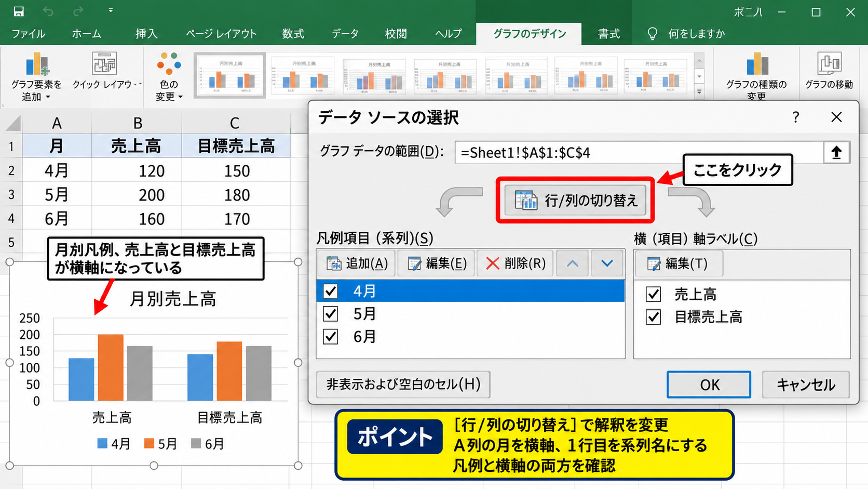Uncheck 目標売上高 axis label checkbox
The image size is (868, 489).
coord(653,317)
